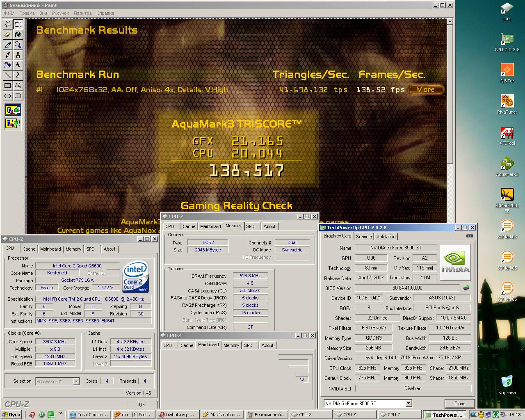This screenshot has height=420, width=525.
Task: Open Cache tab in CPU-Z processor info window
Action: coord(29,249)
